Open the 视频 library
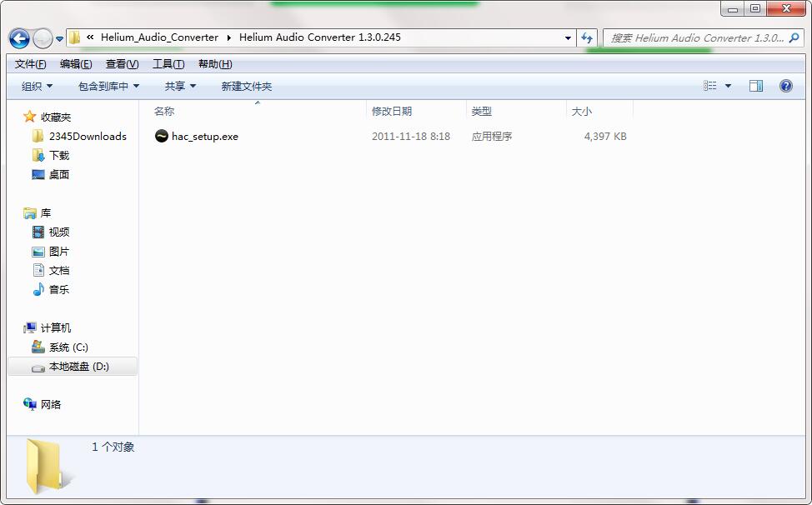The height and width of the screenshot is (505, 812). point(59,232)
